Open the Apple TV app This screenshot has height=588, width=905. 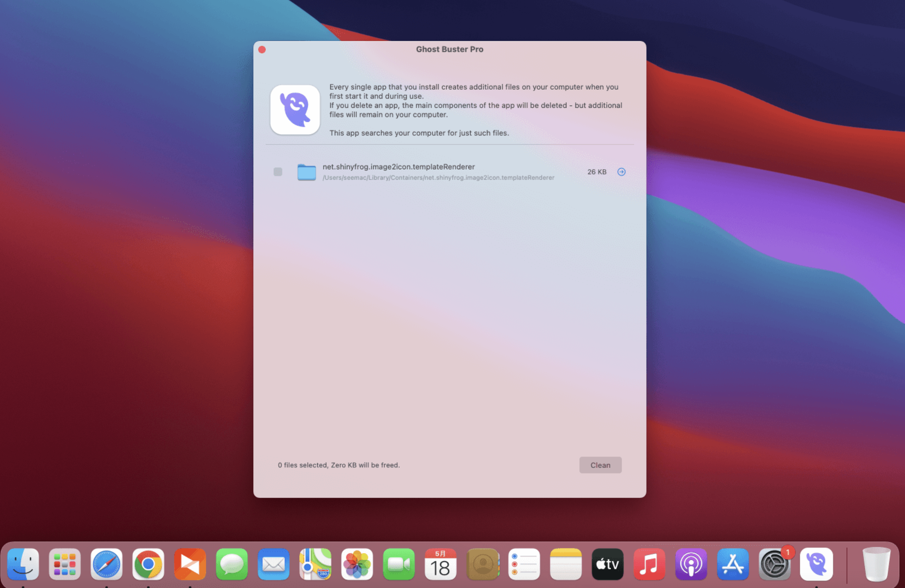click(x=608, y=564)
